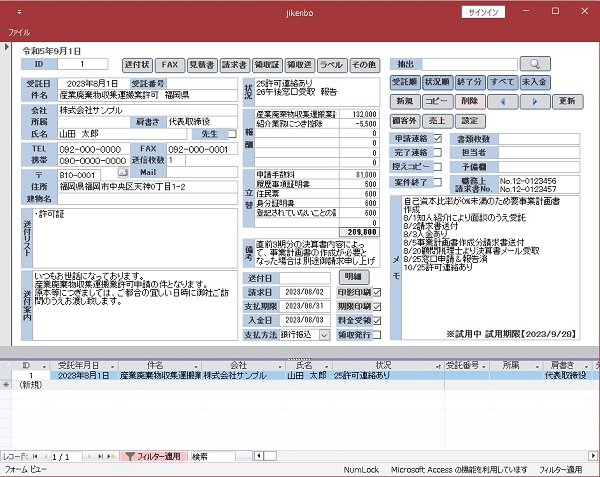Click the その他 button

click(x=364, y=65)
